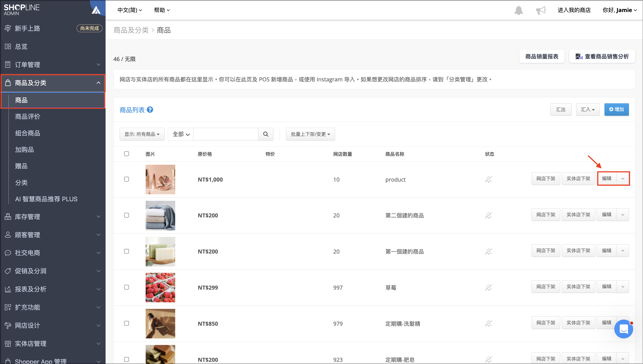
Task: Tick the checkbox for 定期購-洗髮精
Action: pyautogui.click(x=126, y=323)
